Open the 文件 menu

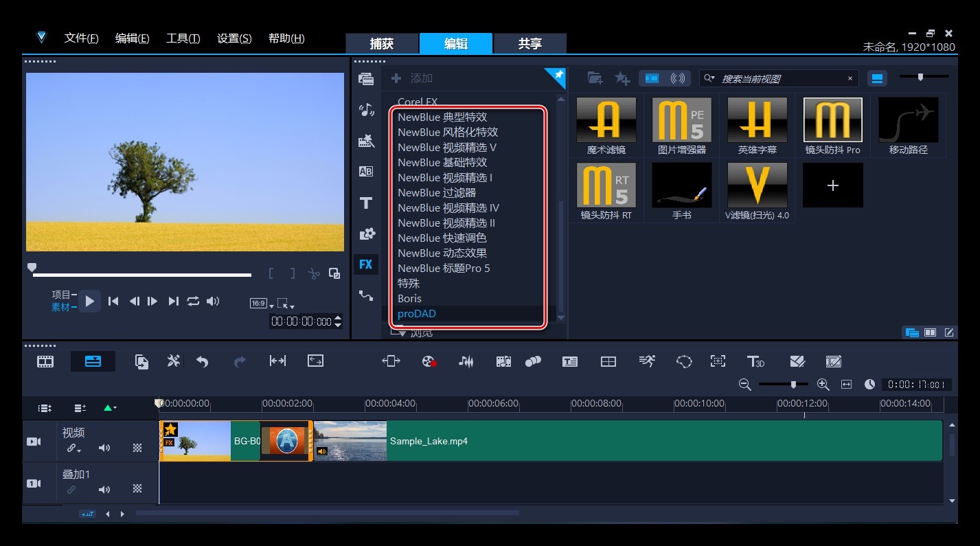click(x=81, y=38)
